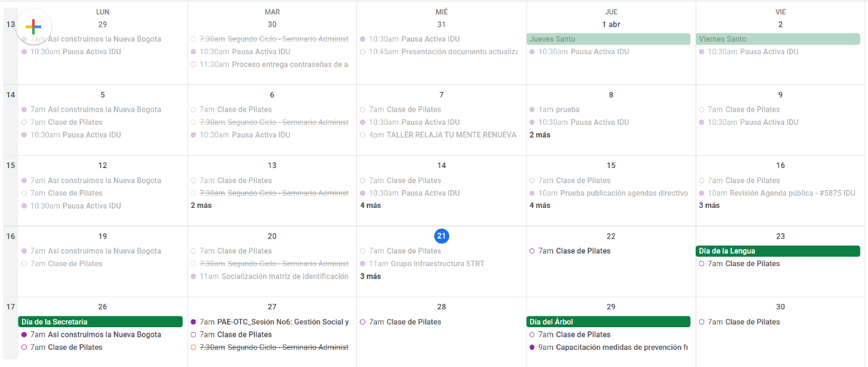This screenshot has height=367, width=868.
Task: Open week 13 number label
Action: click(x=10, y=25)
